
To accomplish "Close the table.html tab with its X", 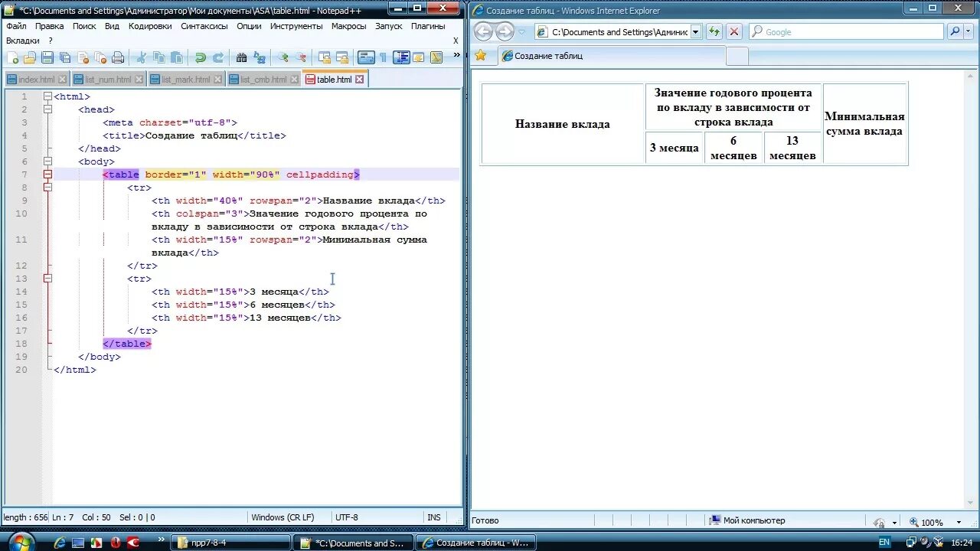I will click(x=360, y=79).
